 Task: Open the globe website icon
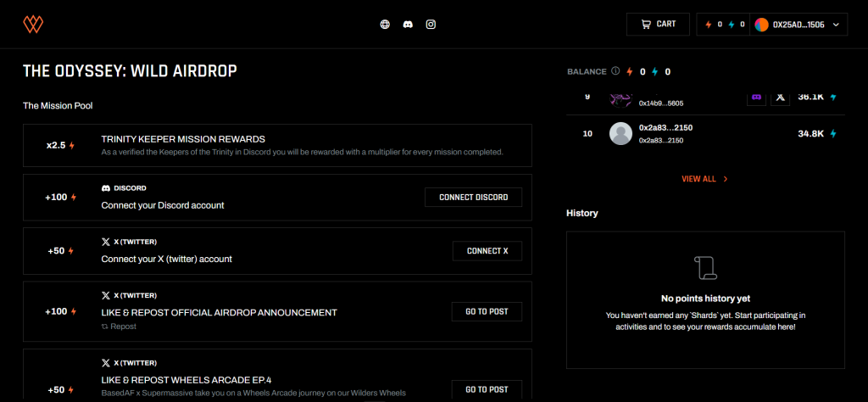pyautogui.click(x=385, y=25)
